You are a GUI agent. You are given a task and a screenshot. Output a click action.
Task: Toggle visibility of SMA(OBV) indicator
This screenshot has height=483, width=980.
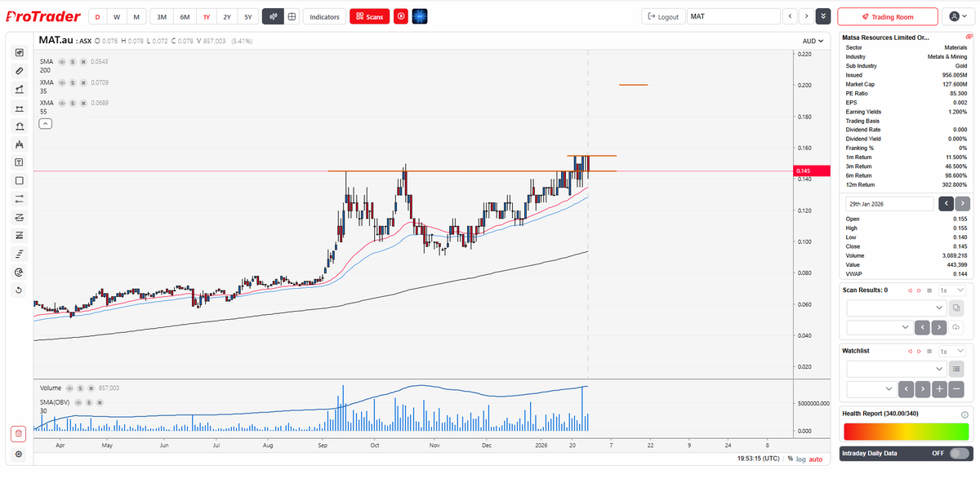coord(80,402)
